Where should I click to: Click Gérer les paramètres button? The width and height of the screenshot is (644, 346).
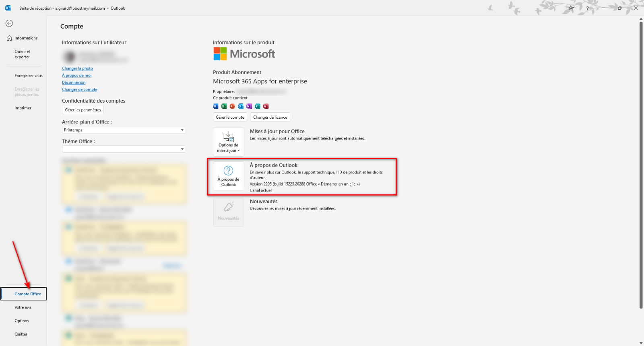pyautogui.click(x=83, y=110)
